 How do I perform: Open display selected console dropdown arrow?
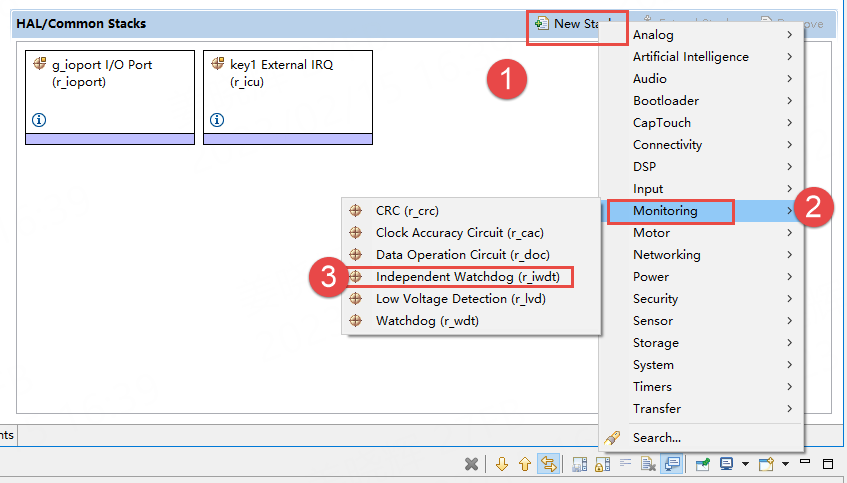[745, 464]
